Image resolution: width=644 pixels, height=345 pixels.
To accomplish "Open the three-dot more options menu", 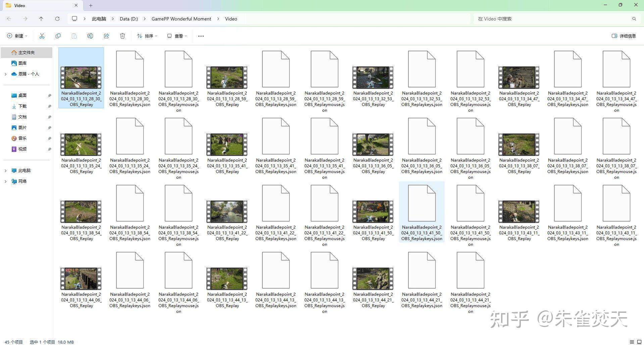I will 201,36.
